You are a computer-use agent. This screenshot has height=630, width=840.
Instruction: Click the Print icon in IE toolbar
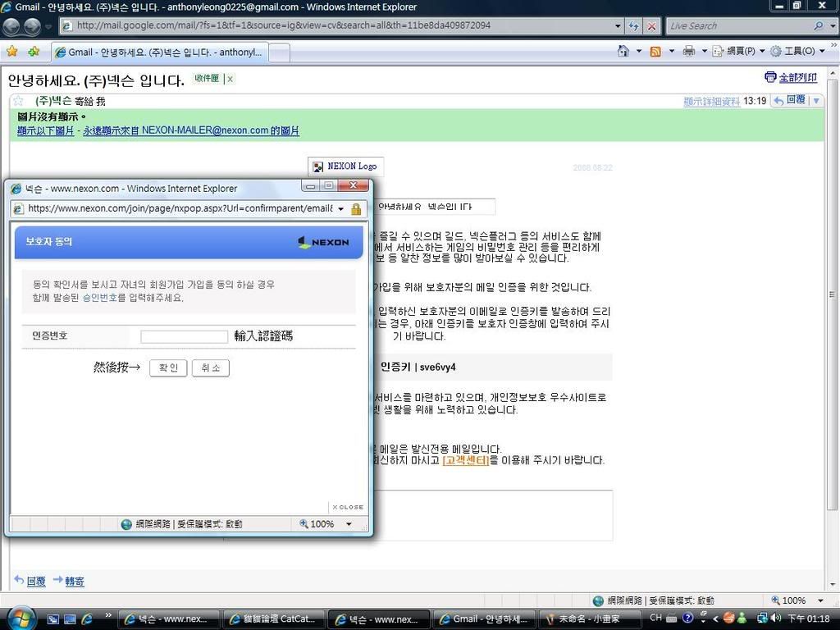pos(689,51)
